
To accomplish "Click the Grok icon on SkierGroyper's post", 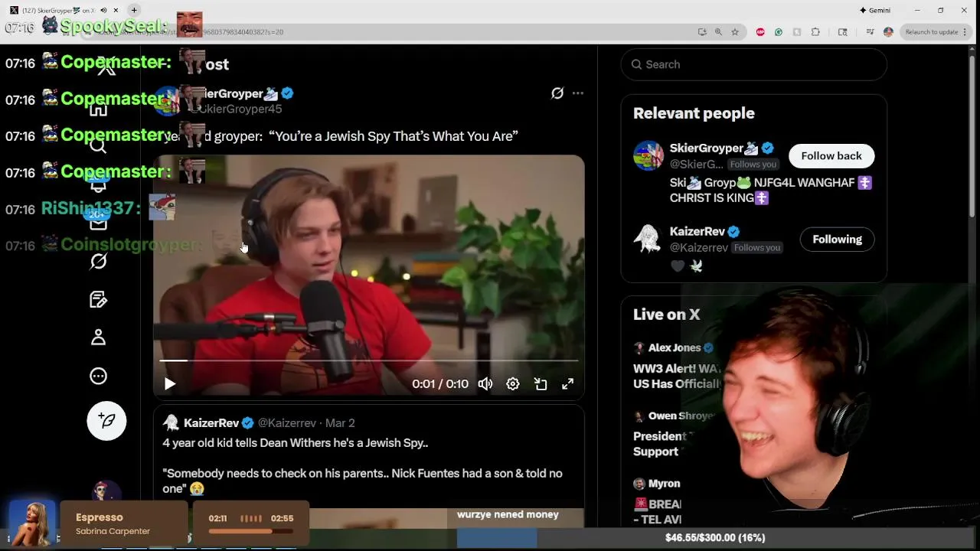I will 557,93.
